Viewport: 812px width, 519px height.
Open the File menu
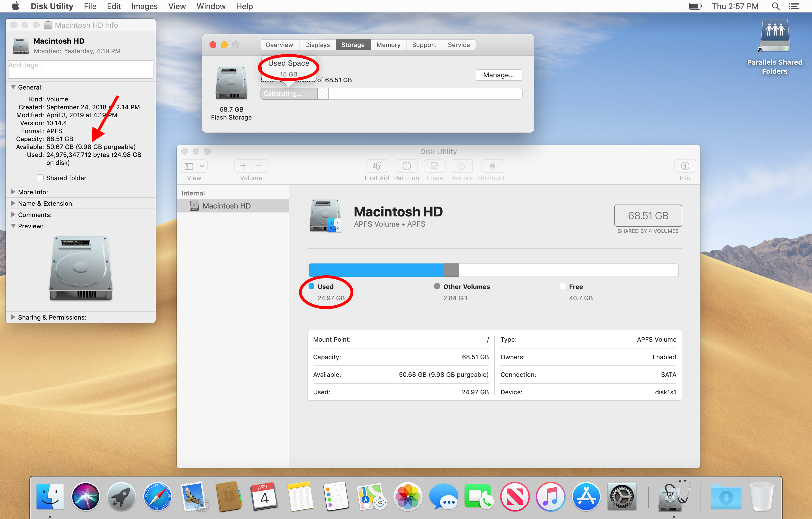[90, 7]
